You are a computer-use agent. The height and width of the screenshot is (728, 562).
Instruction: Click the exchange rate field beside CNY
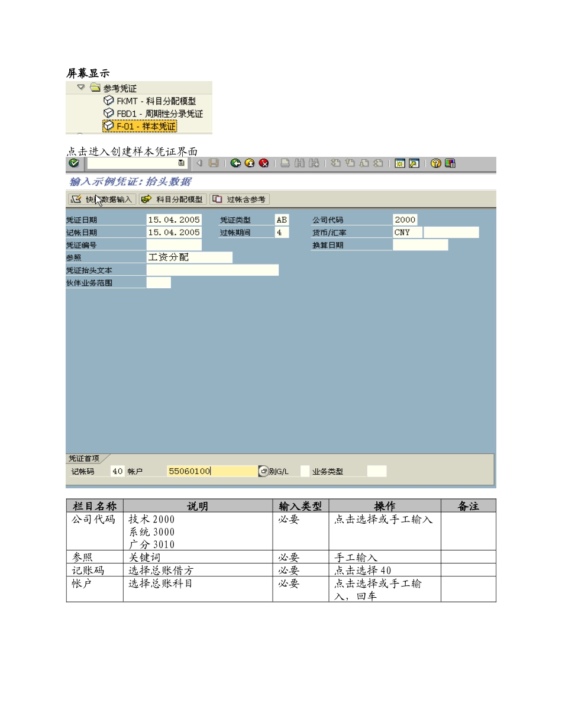click(x=451, y=233)
